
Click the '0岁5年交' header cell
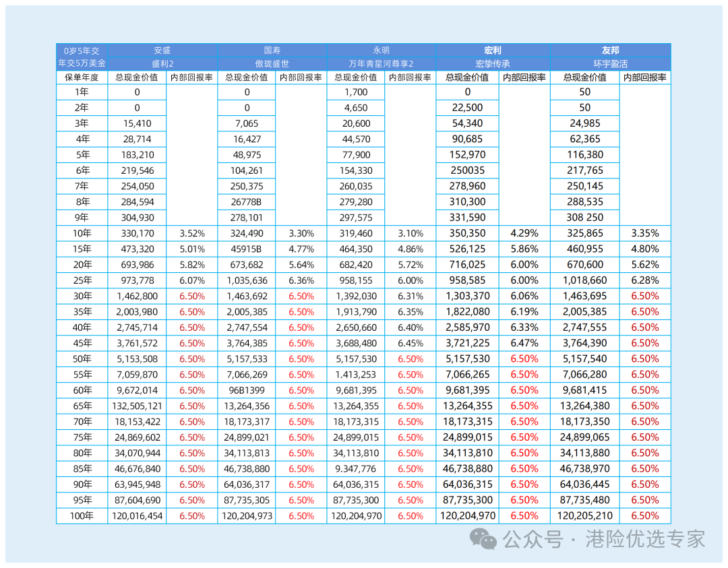pyautogui.click(x=82, y=51)
